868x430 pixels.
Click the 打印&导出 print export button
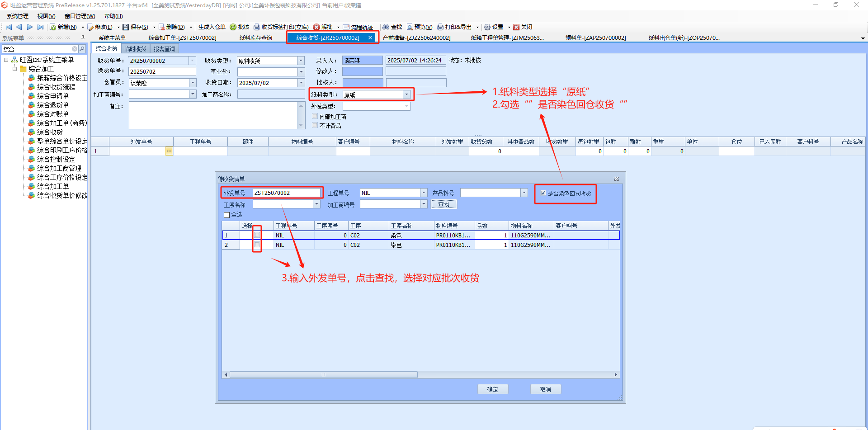point(454,27)
